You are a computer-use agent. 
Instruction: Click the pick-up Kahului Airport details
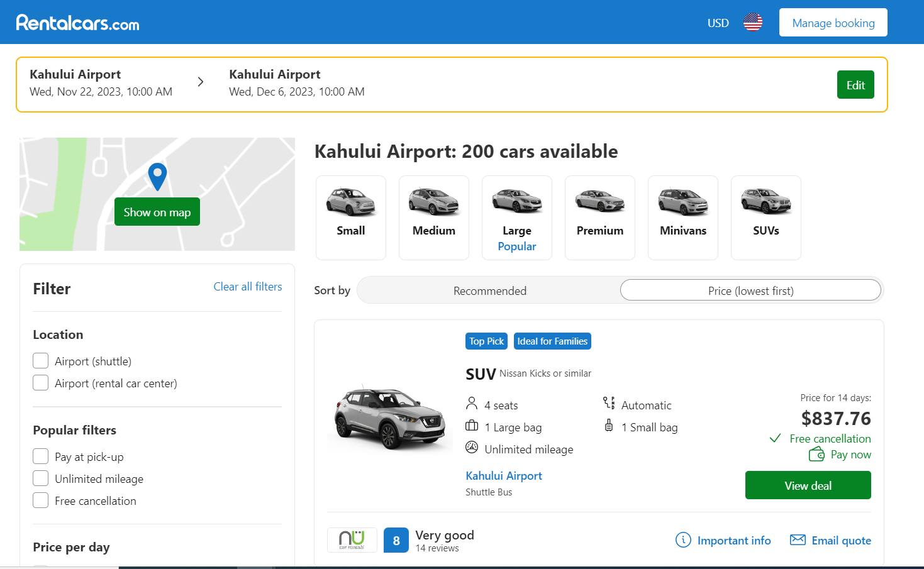(x=101, y=82)
